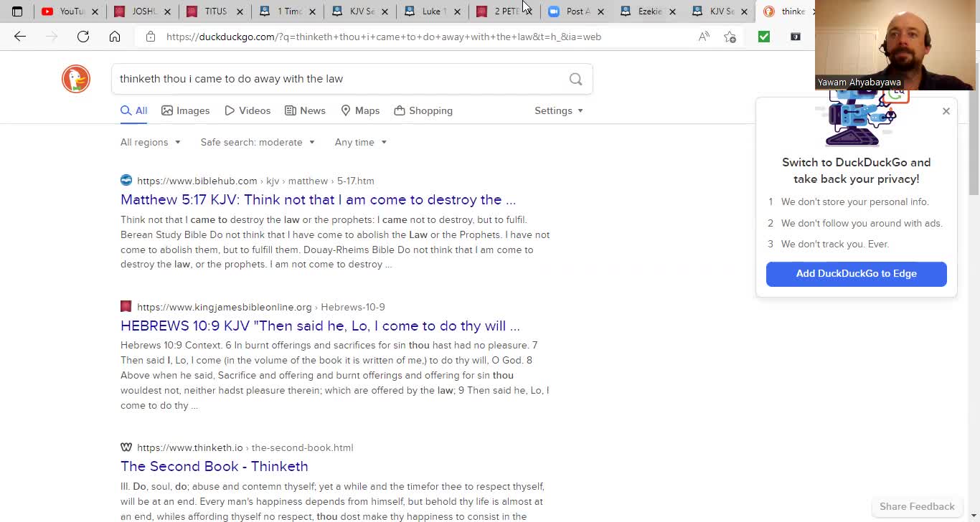The width and height of the screenshot is (980, 522).
Task: Click 'We don't track you. Ever.' text
Action: pos(835,244)
